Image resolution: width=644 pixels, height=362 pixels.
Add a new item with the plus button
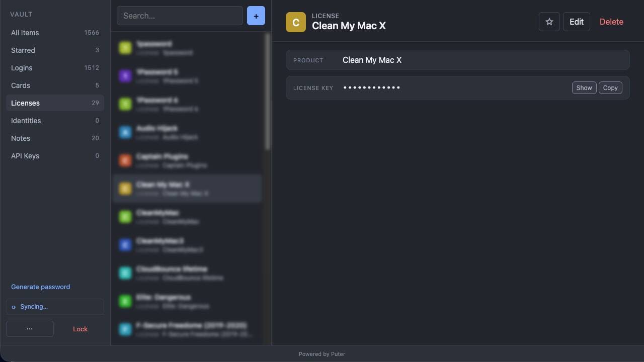pos(256,16)
